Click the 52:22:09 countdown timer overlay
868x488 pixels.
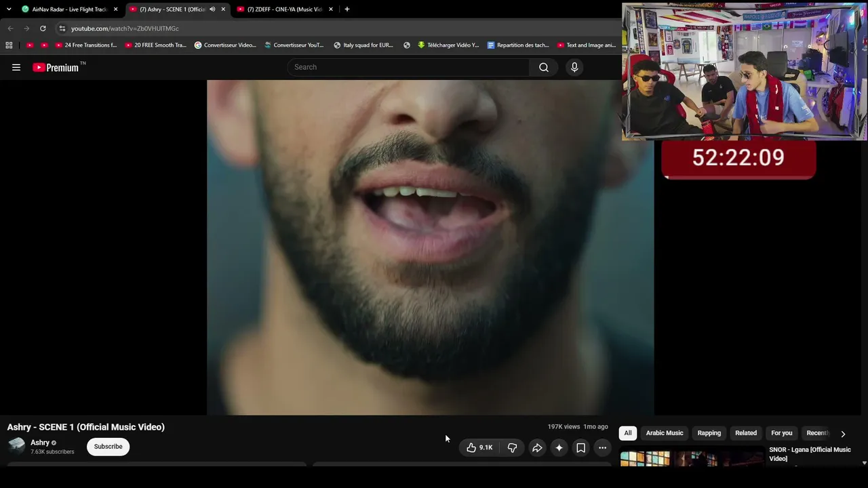point(738,159)
